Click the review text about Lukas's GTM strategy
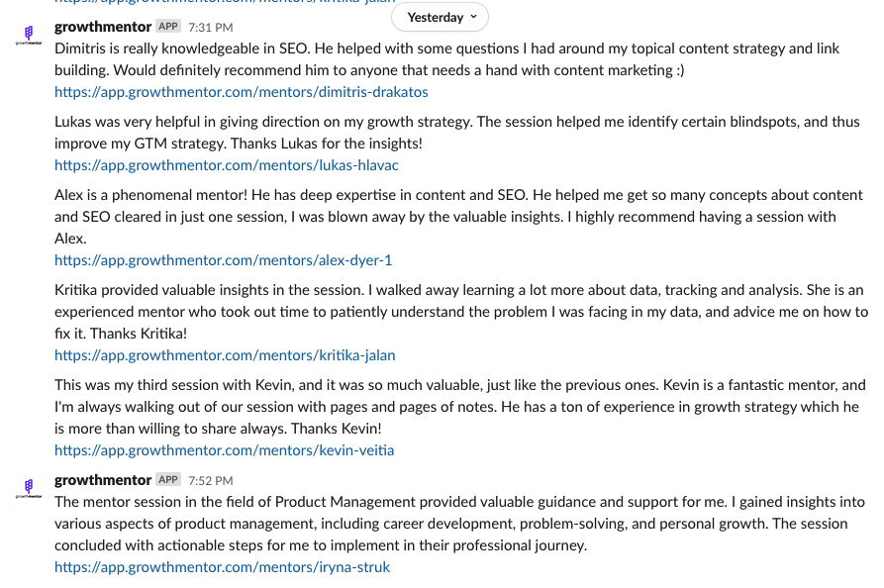The height and width of the screenshot is (588, 884). pos(457,133)
